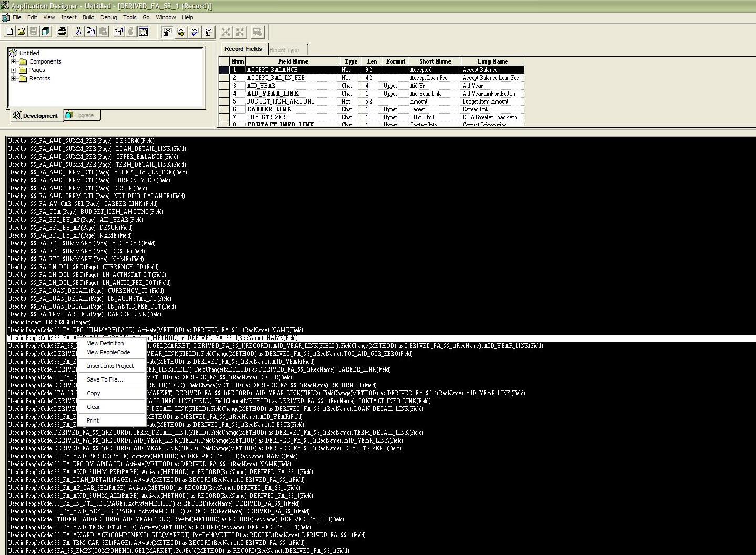Choose Print in the context menu

pos(93,420)
